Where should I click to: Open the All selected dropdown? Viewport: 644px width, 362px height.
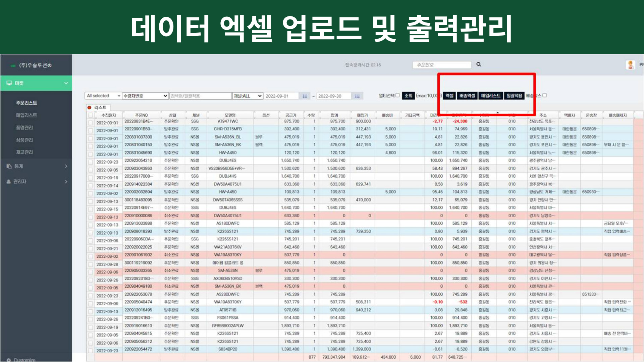pos(103,96)
